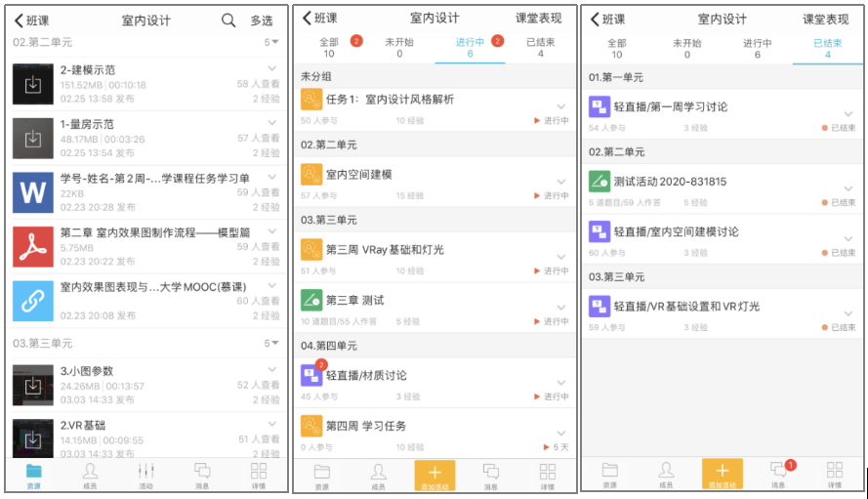Viewport: 868px width, 499px height.
Task: Click the orange task icon for 室内空间建模
Action: coord(311,175)
